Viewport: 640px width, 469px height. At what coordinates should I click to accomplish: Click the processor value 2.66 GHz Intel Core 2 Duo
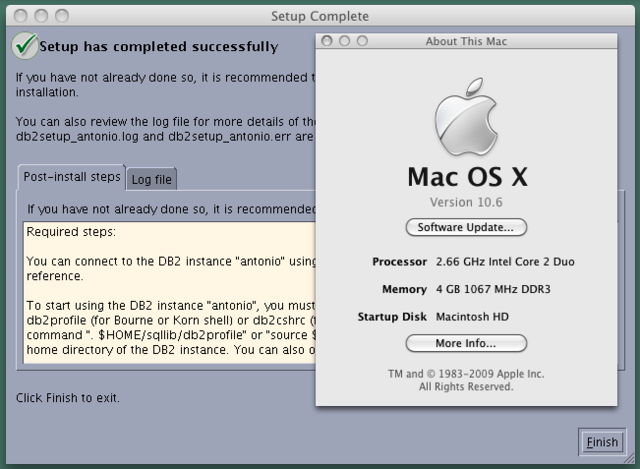pyautogui.click(x=505, y=262)
